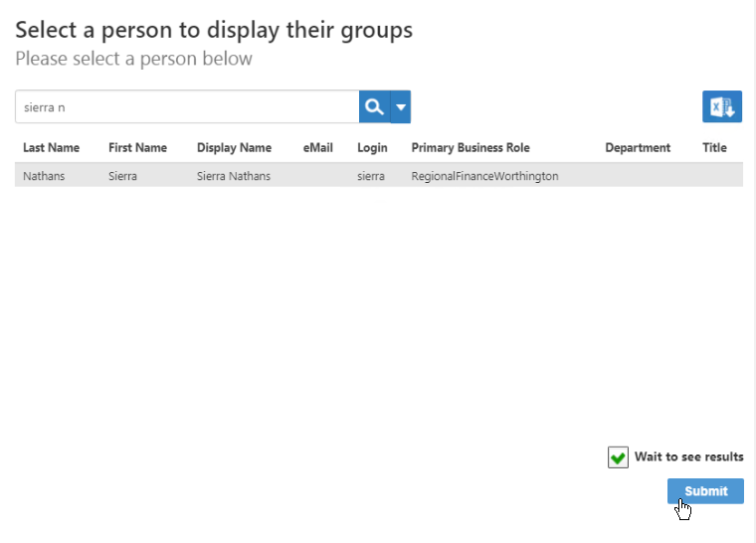Click the 'Wait to see results' label text

(688, 457)
